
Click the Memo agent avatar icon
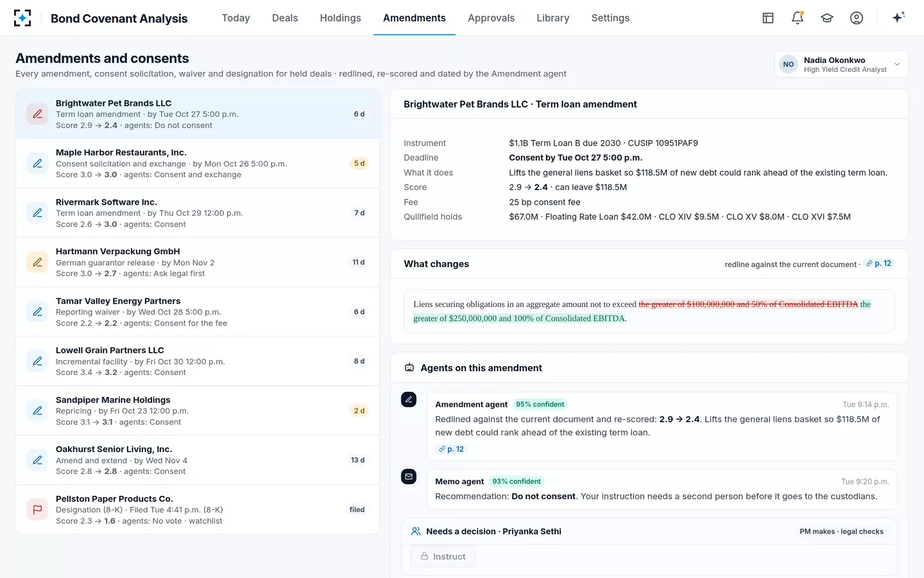(409, 477)
